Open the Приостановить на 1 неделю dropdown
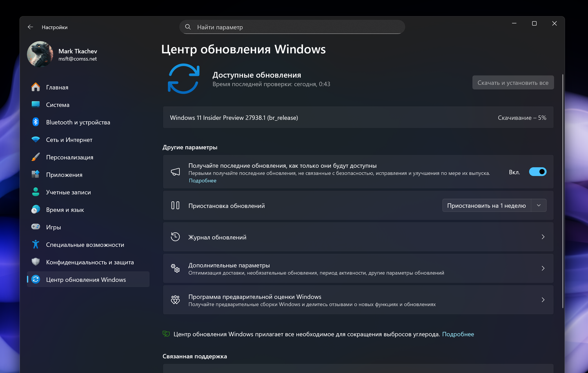588x373 pixels. [x=539, y=205]
